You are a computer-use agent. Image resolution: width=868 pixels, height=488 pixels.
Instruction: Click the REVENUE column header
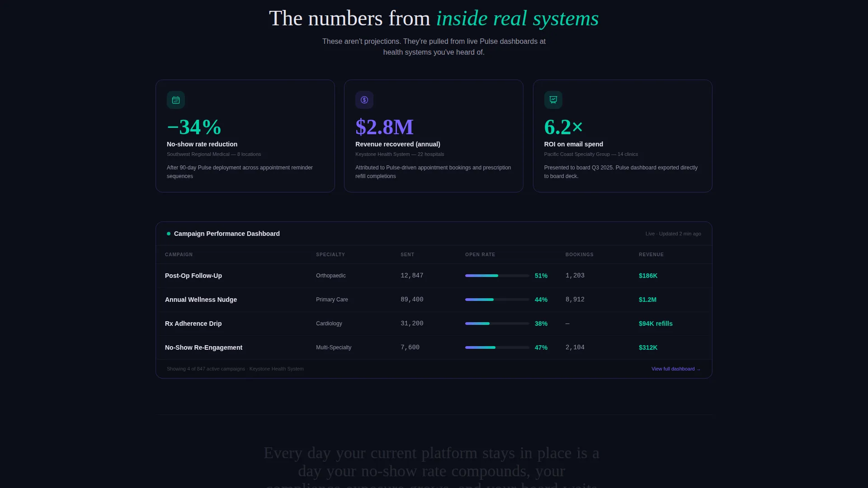651,254
